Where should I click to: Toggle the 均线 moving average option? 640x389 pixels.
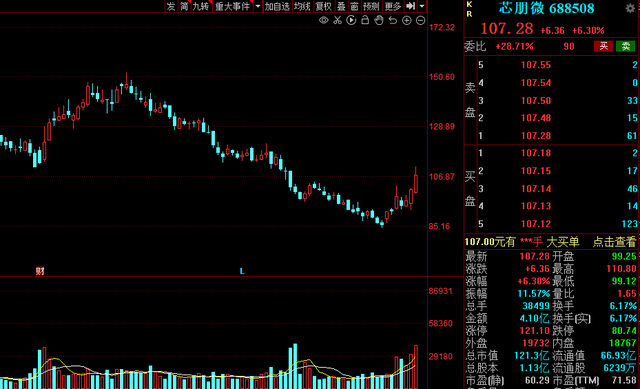302,6
